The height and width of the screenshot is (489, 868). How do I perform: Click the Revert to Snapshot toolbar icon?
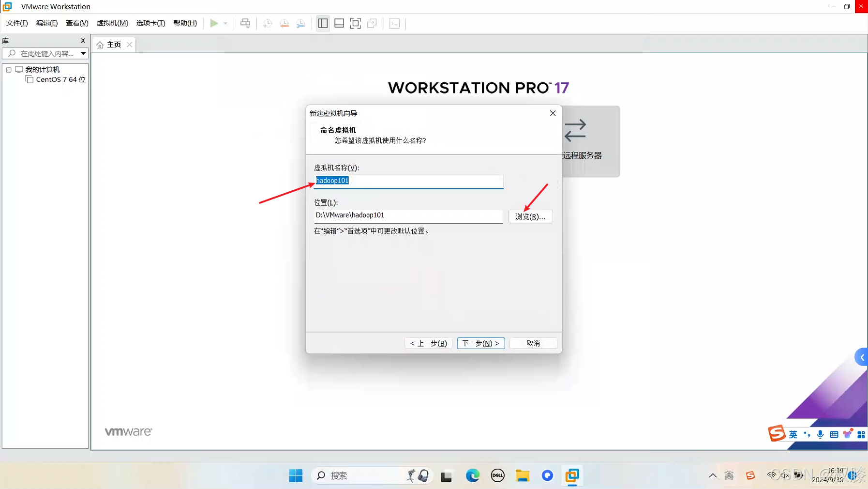point(284,23)
